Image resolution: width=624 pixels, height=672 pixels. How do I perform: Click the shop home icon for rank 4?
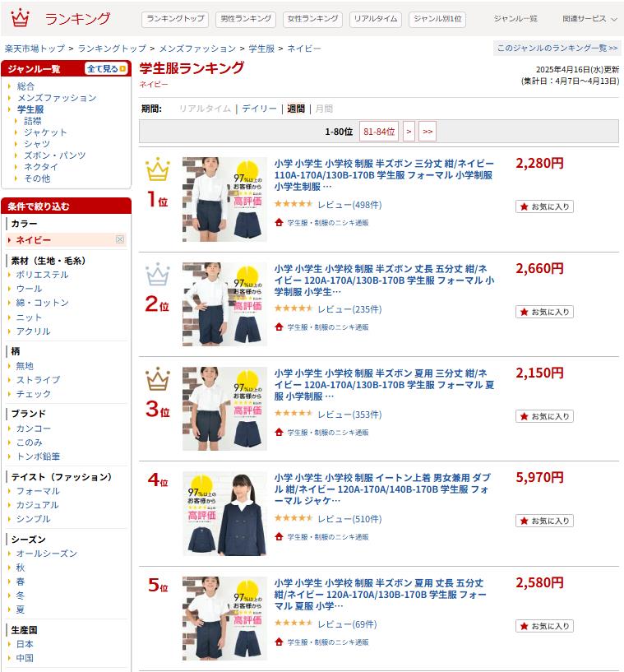279,536
